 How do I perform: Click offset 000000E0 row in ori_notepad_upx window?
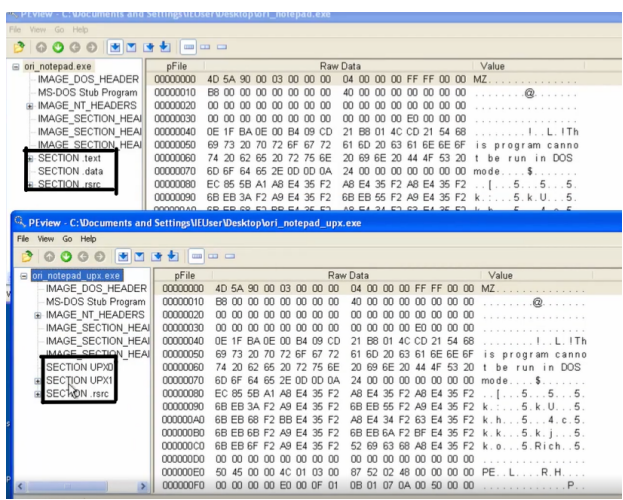point(373,472)
